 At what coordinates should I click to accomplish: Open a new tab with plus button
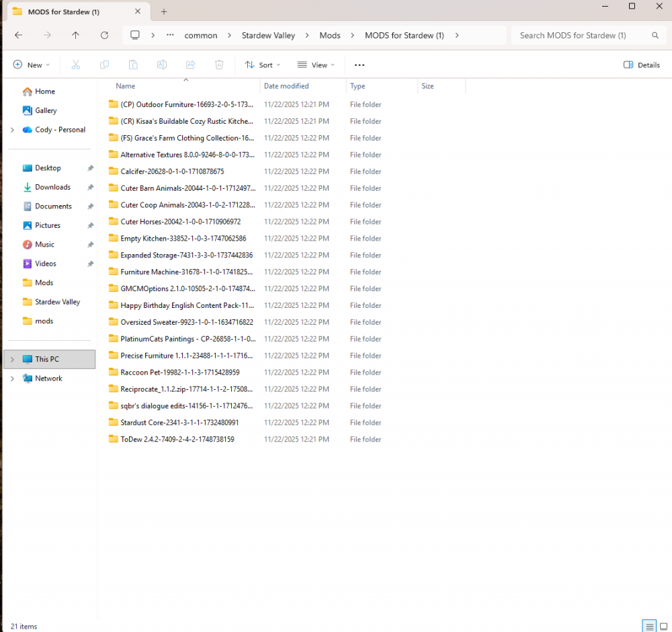(164, 11)
